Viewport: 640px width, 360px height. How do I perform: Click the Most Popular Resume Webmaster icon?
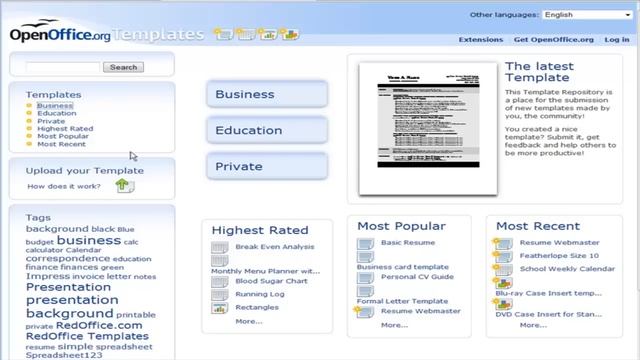point(364,312)
